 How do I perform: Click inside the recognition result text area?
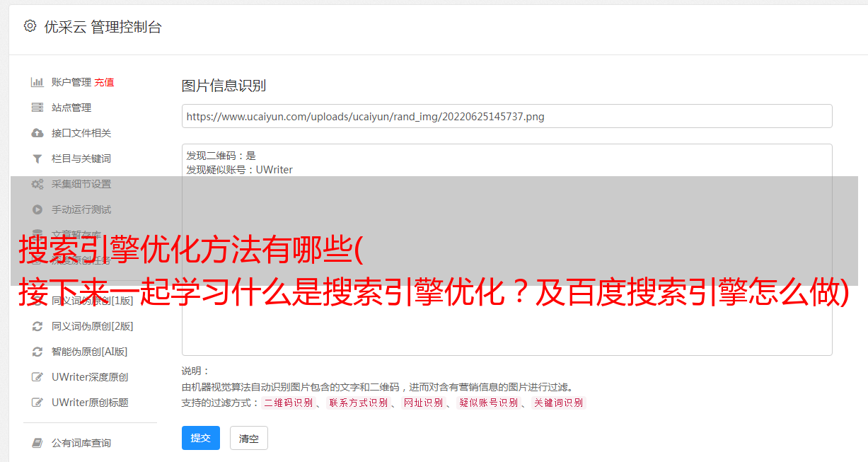pos(507,249)
